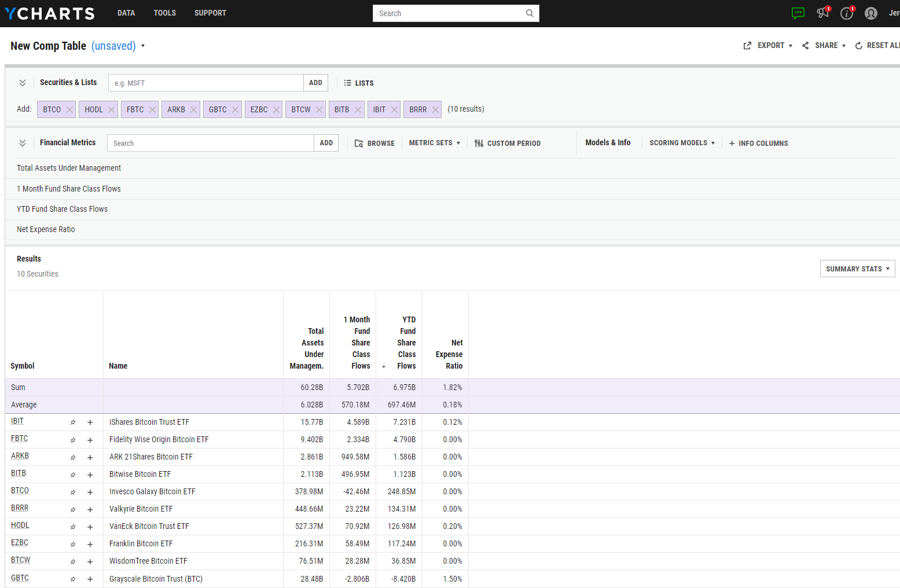Open Browse to explore financial metrics

[374, 143]
